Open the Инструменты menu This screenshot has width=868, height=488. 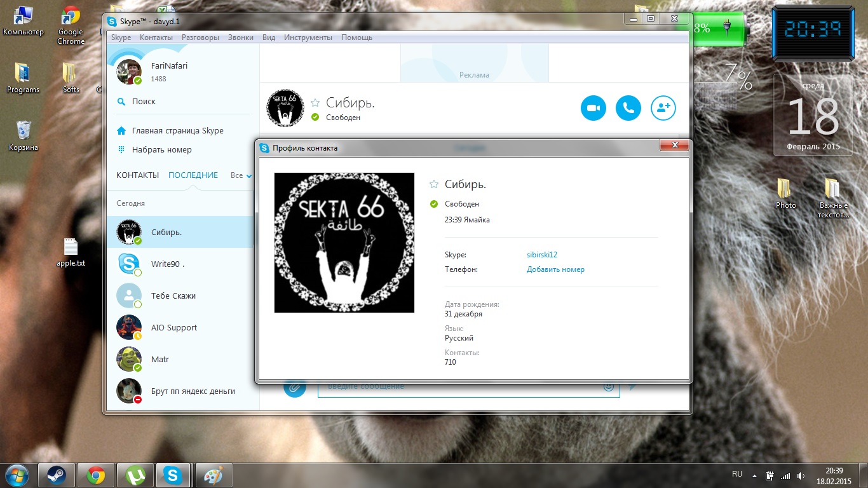point(308,37)
